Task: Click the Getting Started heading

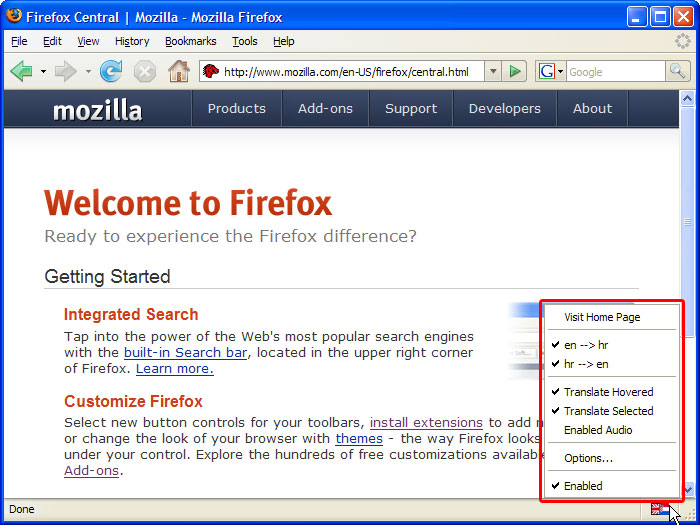Action: pos(107,276)
